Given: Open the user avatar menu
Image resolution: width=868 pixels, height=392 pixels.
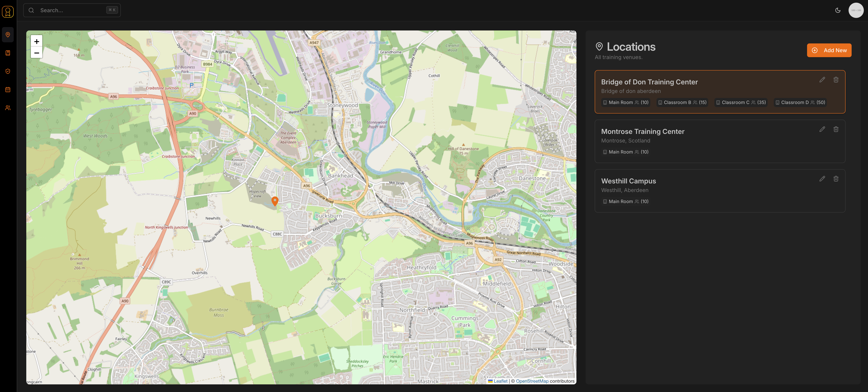Looking at the screenshot, I should pos(856,10).
